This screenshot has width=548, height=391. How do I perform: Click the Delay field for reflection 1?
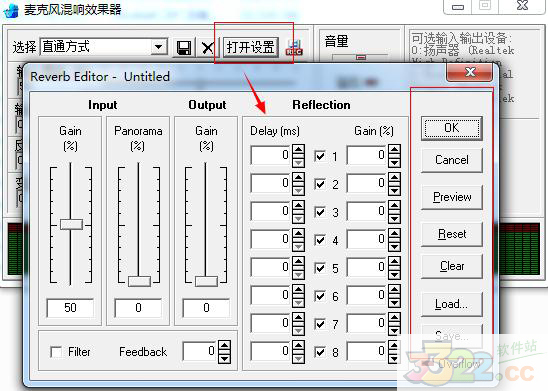pyautogui.click(x=271, y=155)
